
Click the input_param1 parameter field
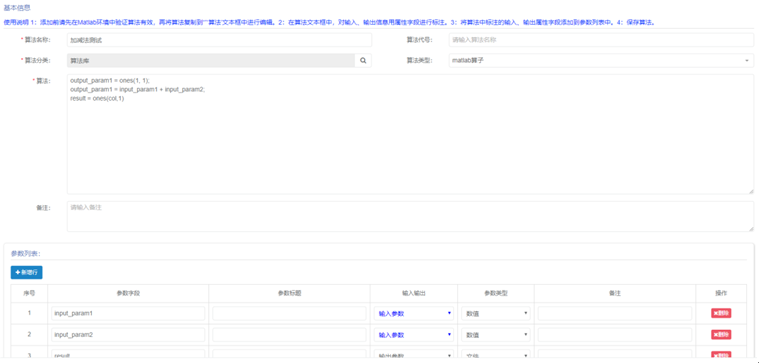pyautogui.click(x=128, y=313)
